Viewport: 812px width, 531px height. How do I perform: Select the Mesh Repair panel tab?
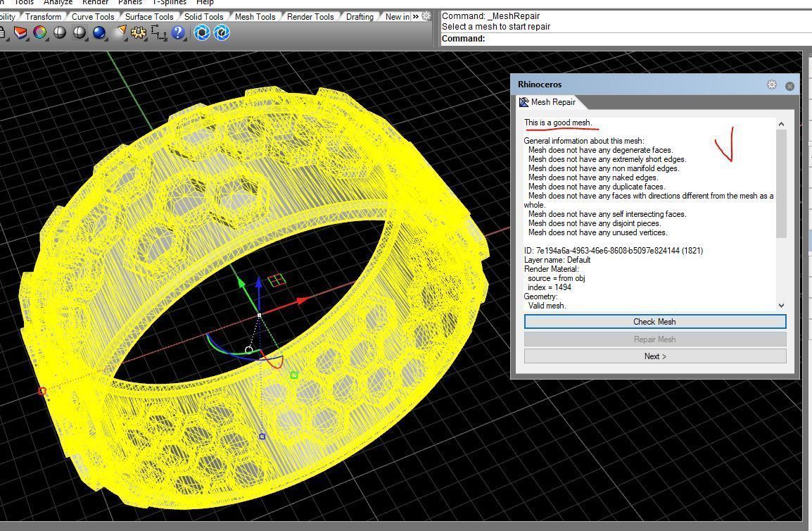click(548, 102)
